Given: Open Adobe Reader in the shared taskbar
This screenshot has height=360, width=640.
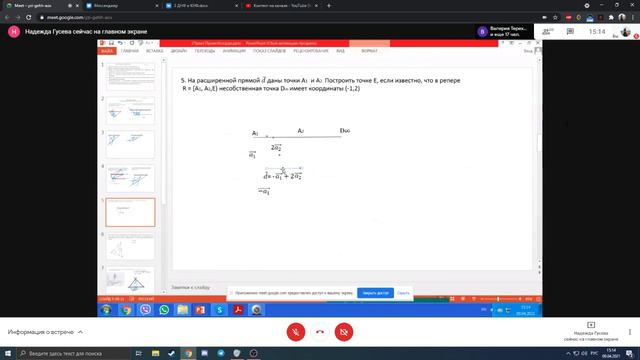Looking at the screenshot, I should point(238,310).
